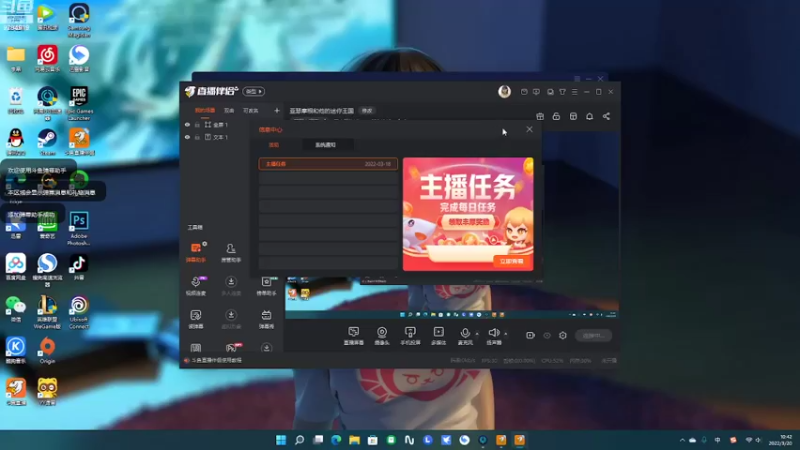Switch to the third scene tab
The height and width of the screenshot is (450, 800).
251,110
